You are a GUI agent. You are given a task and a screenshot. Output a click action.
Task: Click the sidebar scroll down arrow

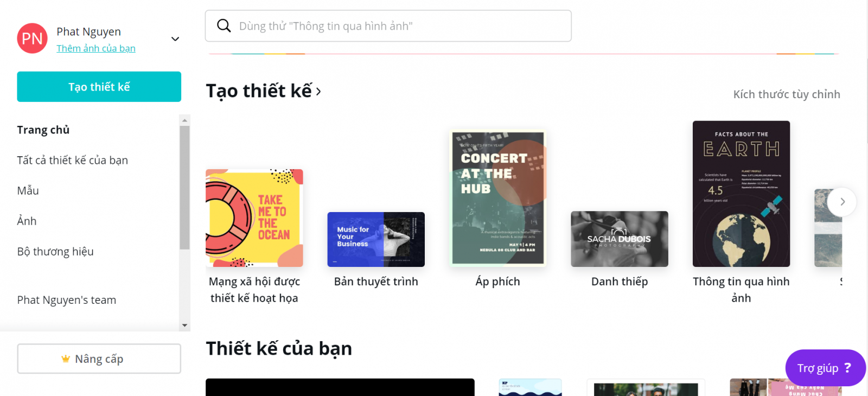(x=184, y=325)
